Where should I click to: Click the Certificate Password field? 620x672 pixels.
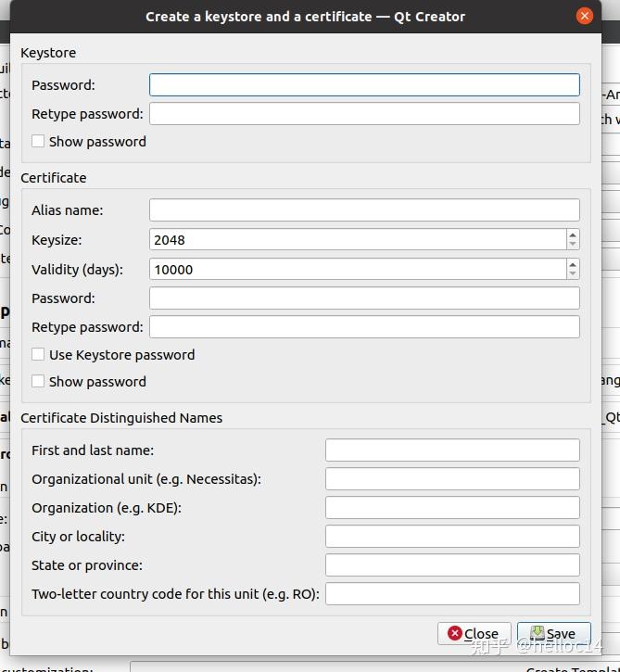364,298
